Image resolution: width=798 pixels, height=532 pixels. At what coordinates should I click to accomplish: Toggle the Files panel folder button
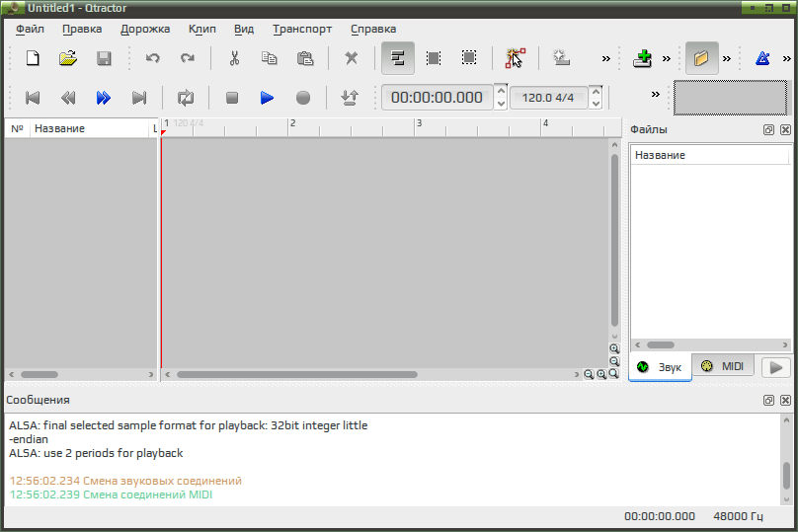click(702, 58)
